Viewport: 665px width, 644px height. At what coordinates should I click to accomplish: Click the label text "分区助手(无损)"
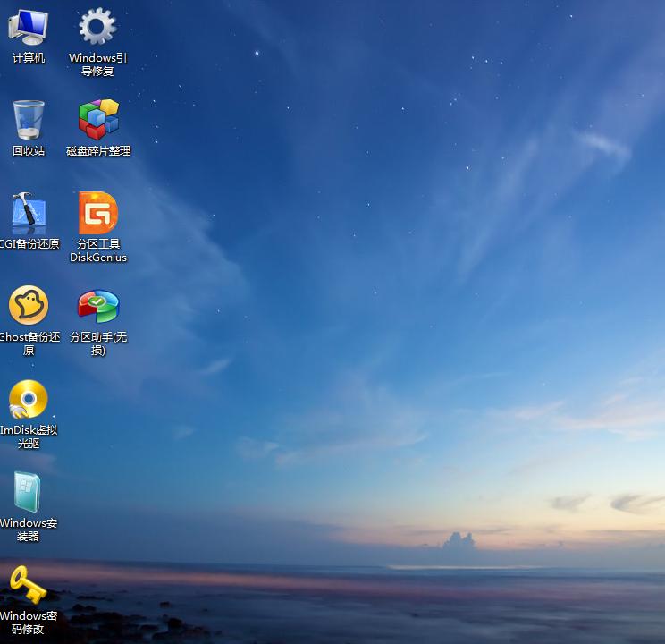click(x=98, y=343)
